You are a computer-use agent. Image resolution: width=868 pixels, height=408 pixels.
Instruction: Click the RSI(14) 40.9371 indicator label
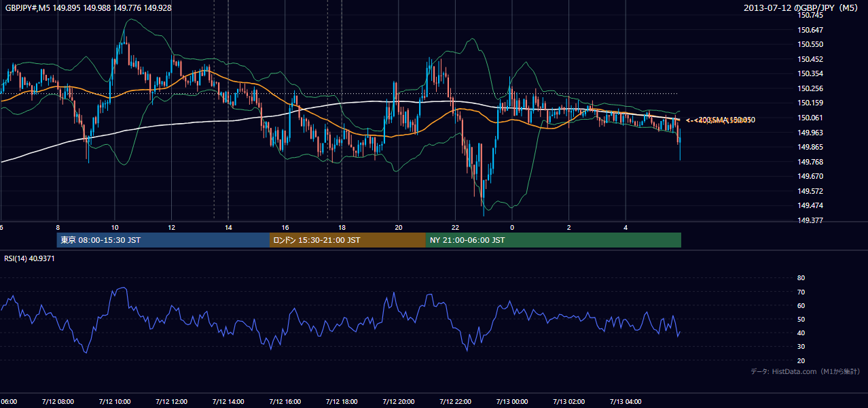click(x=29, y=258)
